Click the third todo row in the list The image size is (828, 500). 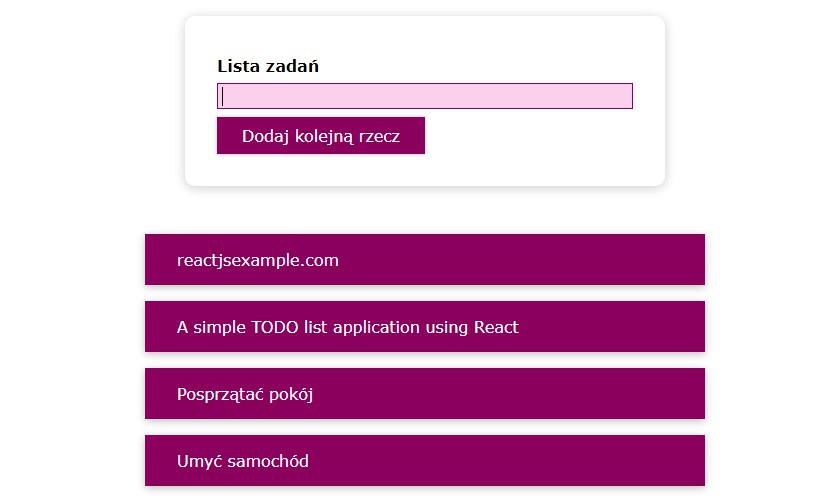coord(424,394)
